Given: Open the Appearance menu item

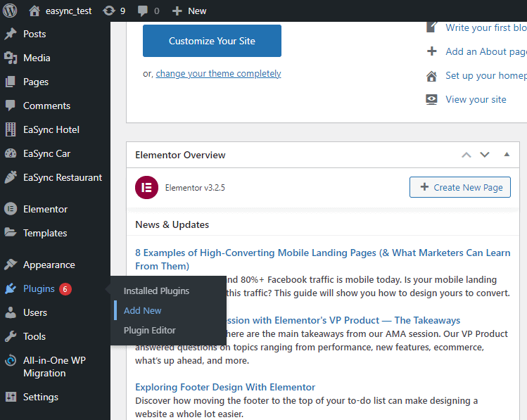Looking at the screenshot, I should (49, 265).
